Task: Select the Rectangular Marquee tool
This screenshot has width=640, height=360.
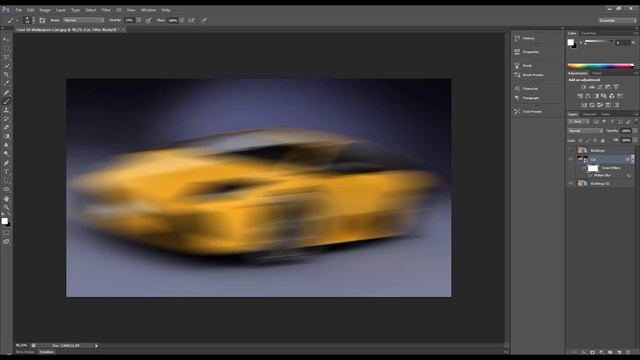Action: click(6, 49)
